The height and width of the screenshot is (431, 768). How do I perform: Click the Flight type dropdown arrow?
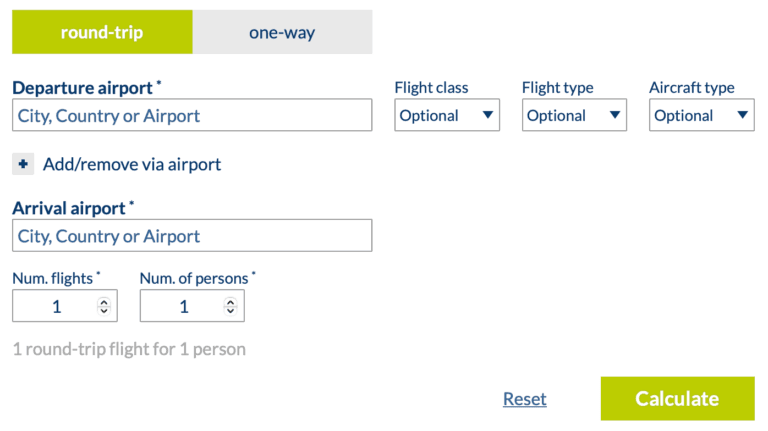[x=614, y=116]
